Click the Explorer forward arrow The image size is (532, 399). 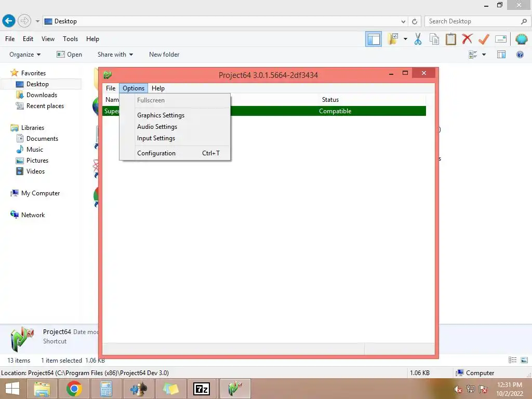point(24,21)
